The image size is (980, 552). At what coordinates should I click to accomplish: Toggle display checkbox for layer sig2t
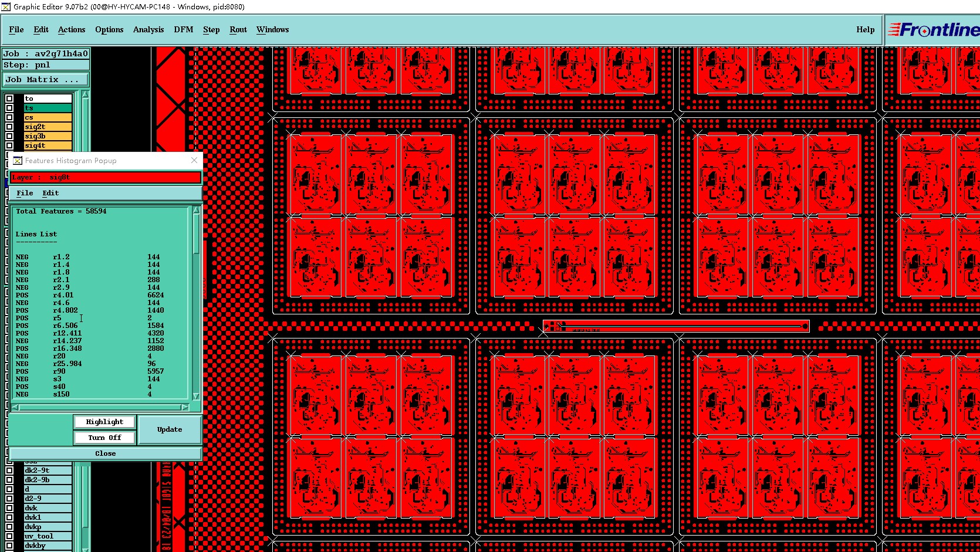tap(9, 127)
